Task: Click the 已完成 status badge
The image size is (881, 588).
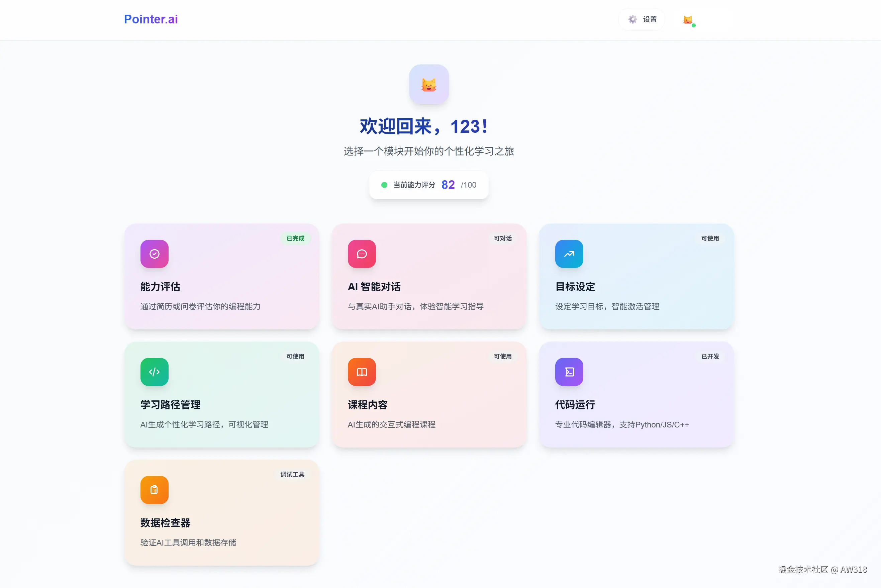Action: pos(295,238)
